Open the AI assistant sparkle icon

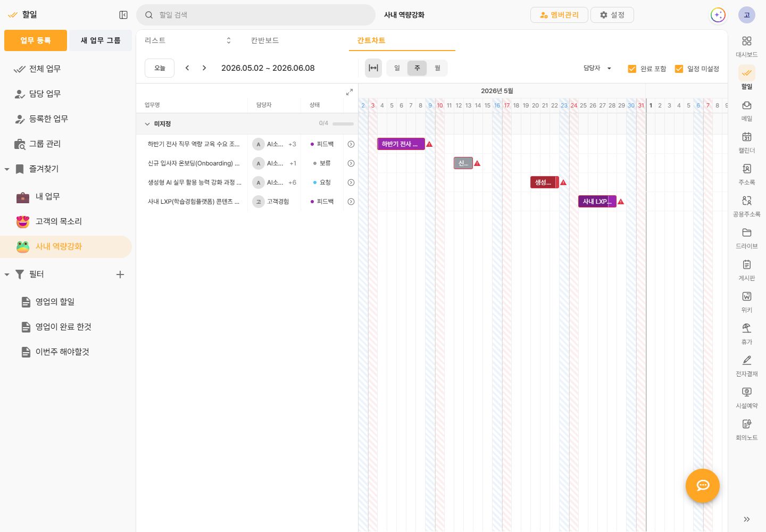[x=718, y=15]
